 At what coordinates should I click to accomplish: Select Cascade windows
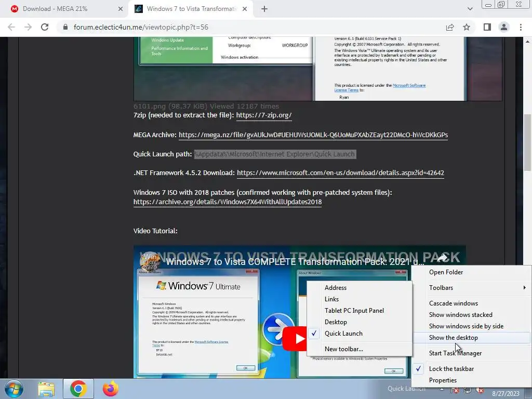pyautogui.click(x=472, y=303)
